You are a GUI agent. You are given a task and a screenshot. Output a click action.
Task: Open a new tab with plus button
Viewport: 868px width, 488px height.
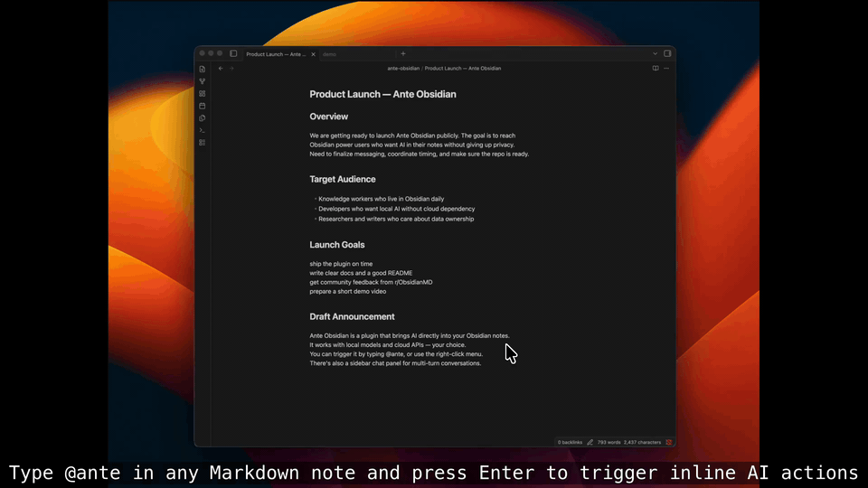pyautogui.click(x=403, y=53)
